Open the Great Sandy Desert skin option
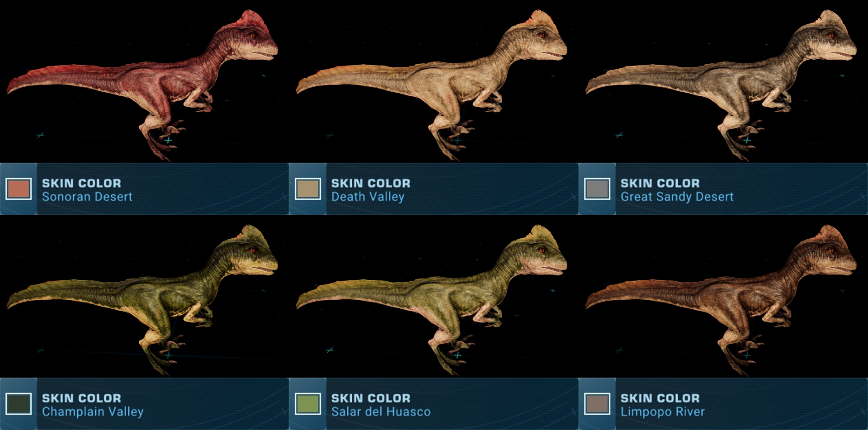868x430 pixels. click(677, 197)
